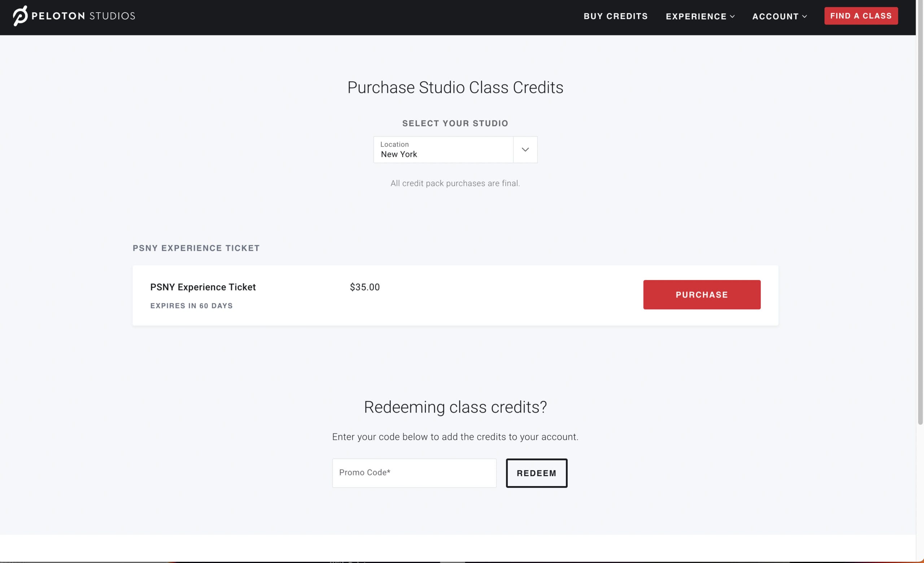Click the Purchase Studio Class Credits heading
924x563 pixels.
tap(455, 87)
